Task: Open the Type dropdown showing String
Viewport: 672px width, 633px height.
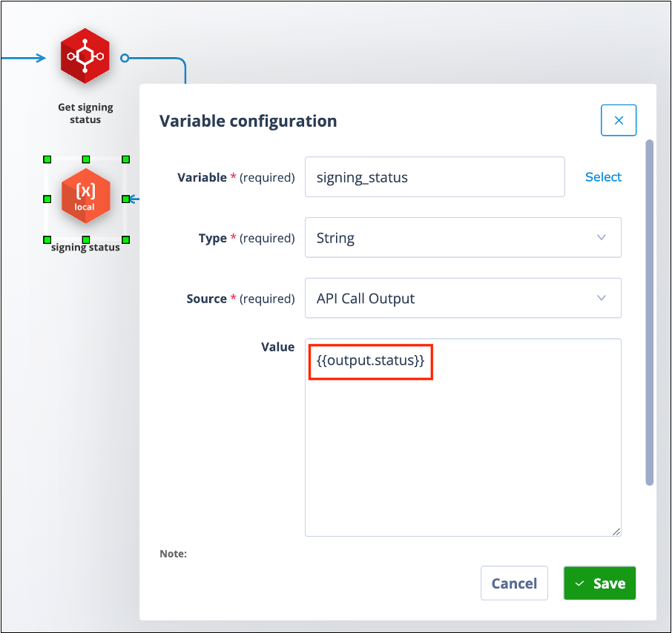Action: (463, 238)
